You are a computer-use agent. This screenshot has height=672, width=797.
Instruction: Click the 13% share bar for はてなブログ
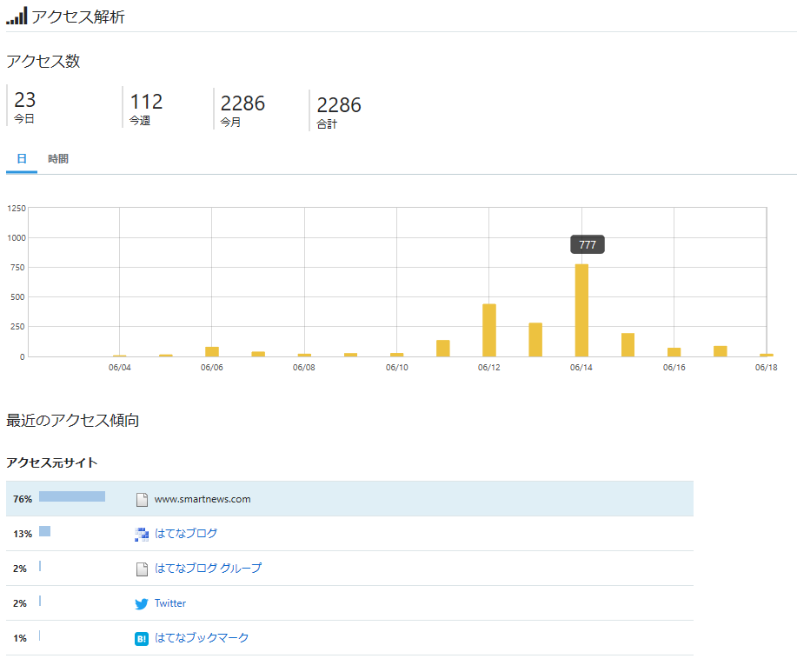44,531
